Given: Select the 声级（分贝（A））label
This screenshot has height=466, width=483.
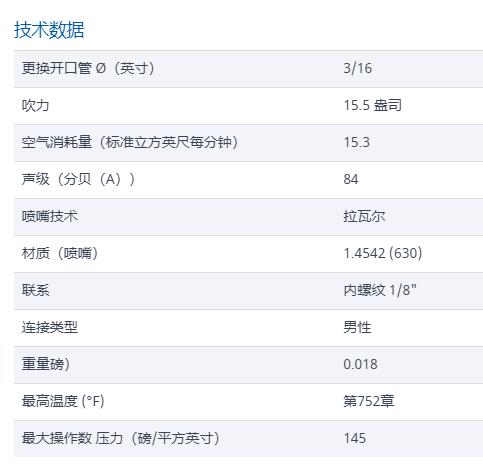Looking at the screenshot, I should click(x=78, y=179).
